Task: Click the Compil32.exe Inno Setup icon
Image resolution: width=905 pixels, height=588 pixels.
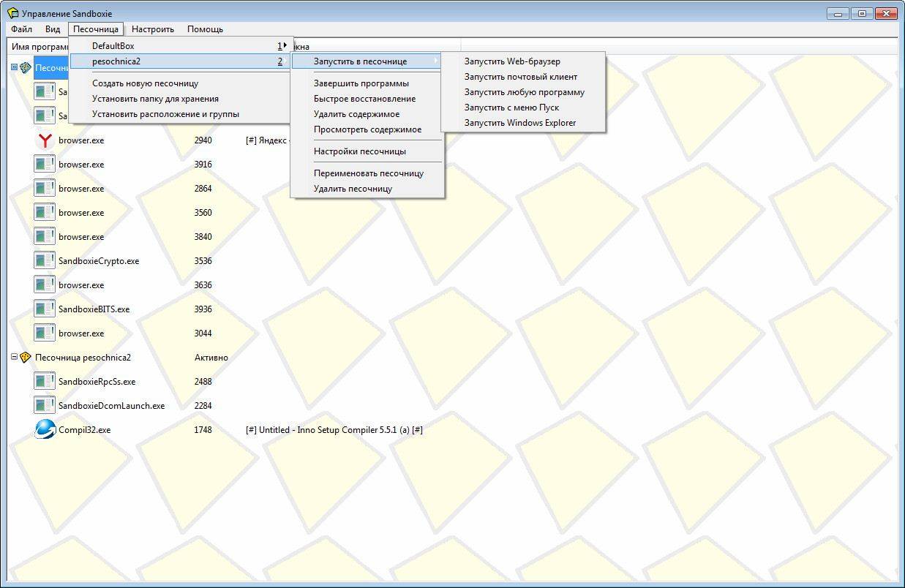Action: [45, 430]
